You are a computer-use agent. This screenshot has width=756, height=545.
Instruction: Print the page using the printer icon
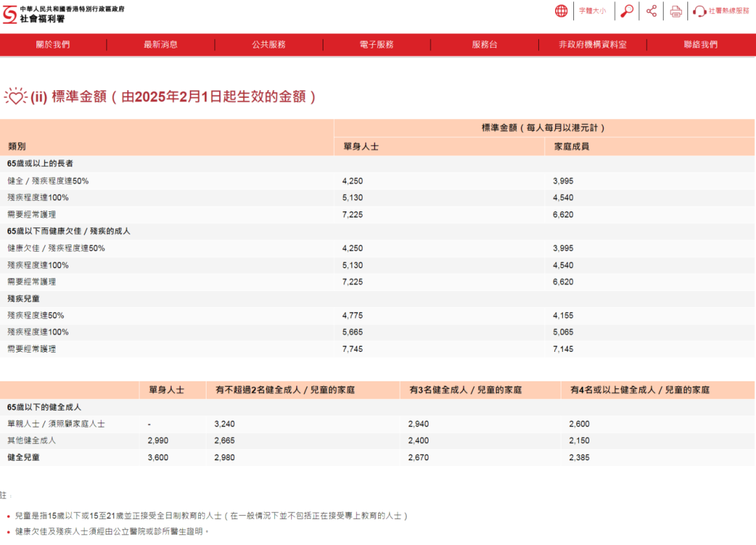pyautogui.click(x=675, y=10)
